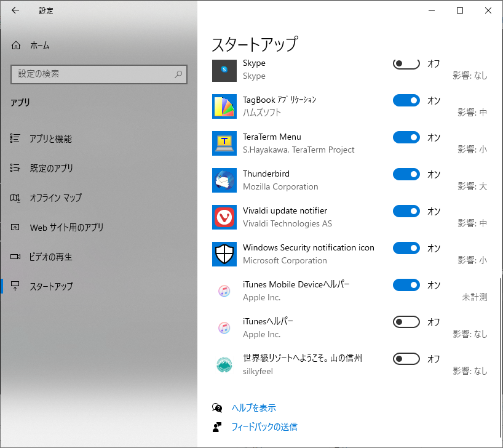
Task: Click S.Hayakawa, TeraTerm Project text
Action: coord(299,150)
